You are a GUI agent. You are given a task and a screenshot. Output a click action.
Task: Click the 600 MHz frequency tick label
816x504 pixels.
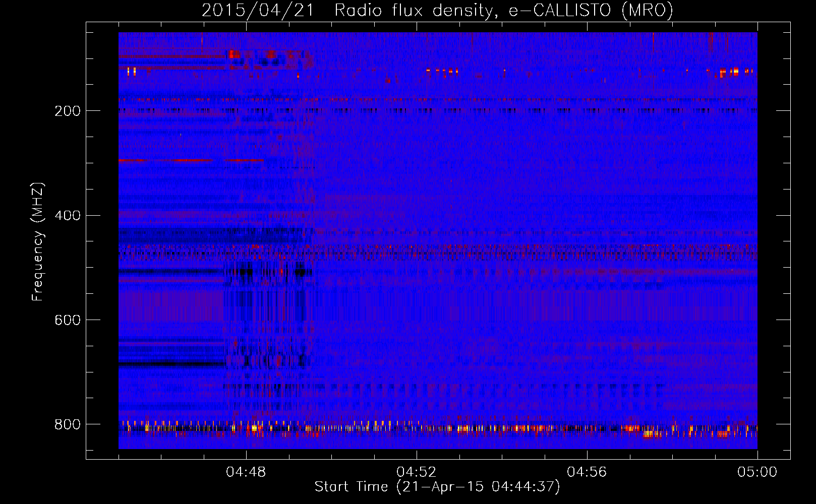pyautogui.click(x=68, y=321)
